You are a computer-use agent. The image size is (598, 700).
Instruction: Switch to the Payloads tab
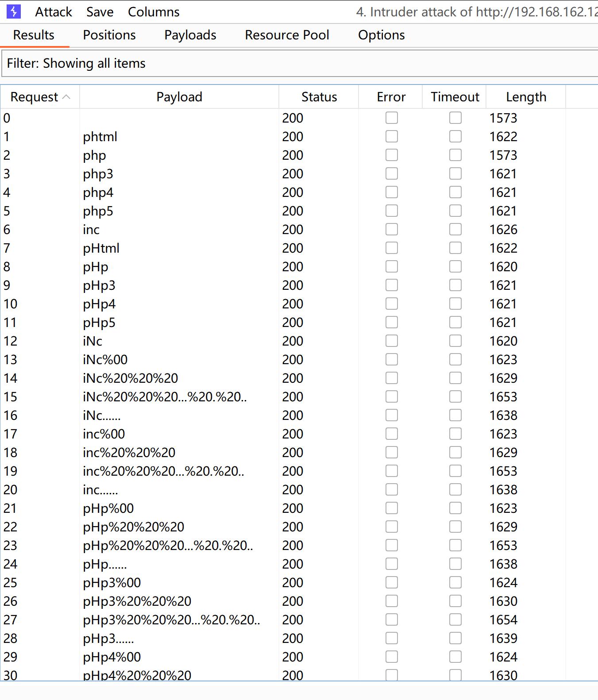click(190, 35)
